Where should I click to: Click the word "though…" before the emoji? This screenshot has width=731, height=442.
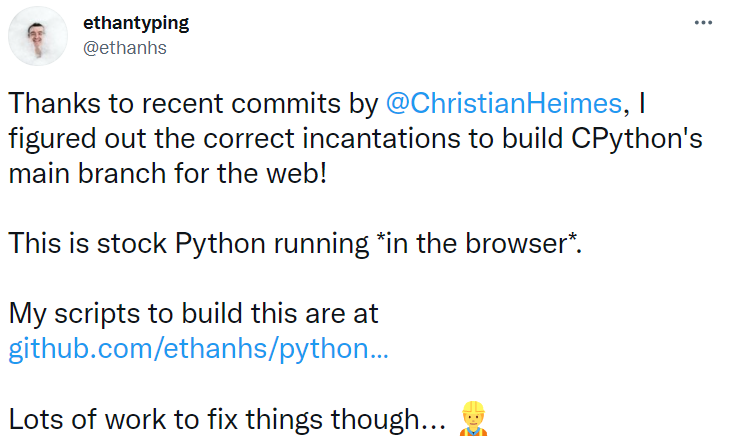pyautogui.click(x=387, y=420)
